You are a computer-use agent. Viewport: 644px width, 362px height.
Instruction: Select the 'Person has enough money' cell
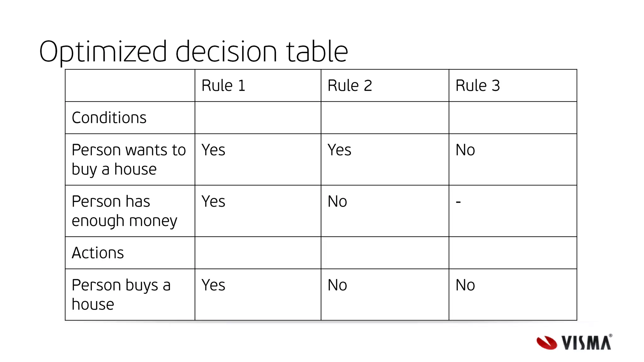pos(130,211)
